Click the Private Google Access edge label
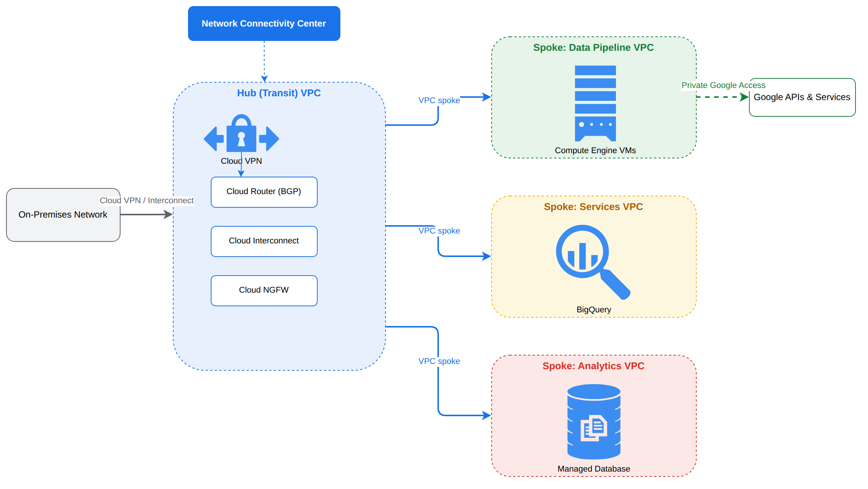 pyautogui.click(x=723, y=85)
